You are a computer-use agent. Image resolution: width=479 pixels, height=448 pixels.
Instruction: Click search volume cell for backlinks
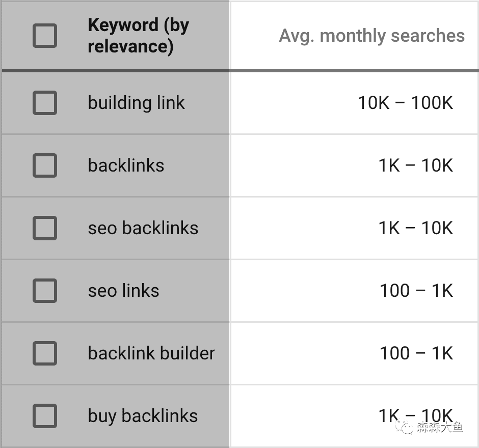tap(415, 165)
